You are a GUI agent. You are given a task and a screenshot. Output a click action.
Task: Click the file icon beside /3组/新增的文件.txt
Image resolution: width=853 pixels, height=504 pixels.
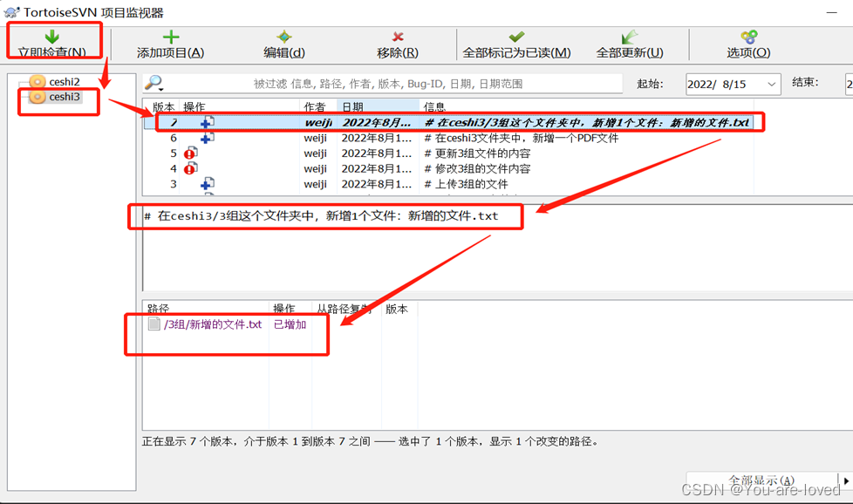[x=154, y=324]
